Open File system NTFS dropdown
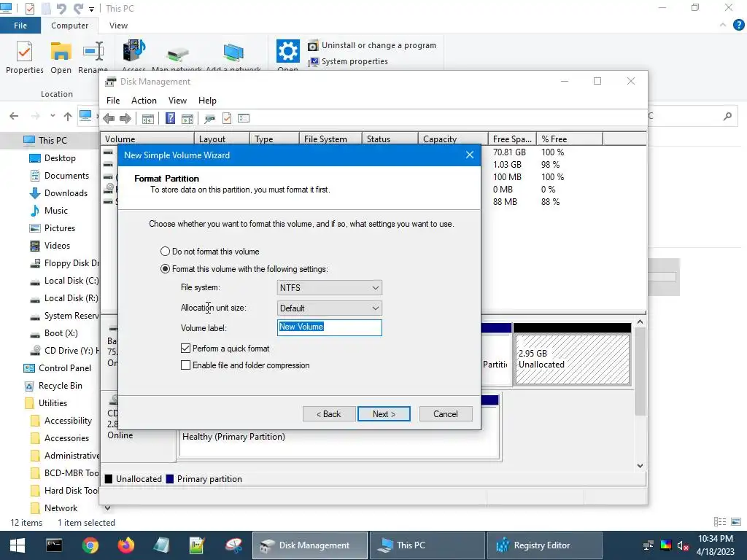The image size is (747, 560). (x=329, y=287)
